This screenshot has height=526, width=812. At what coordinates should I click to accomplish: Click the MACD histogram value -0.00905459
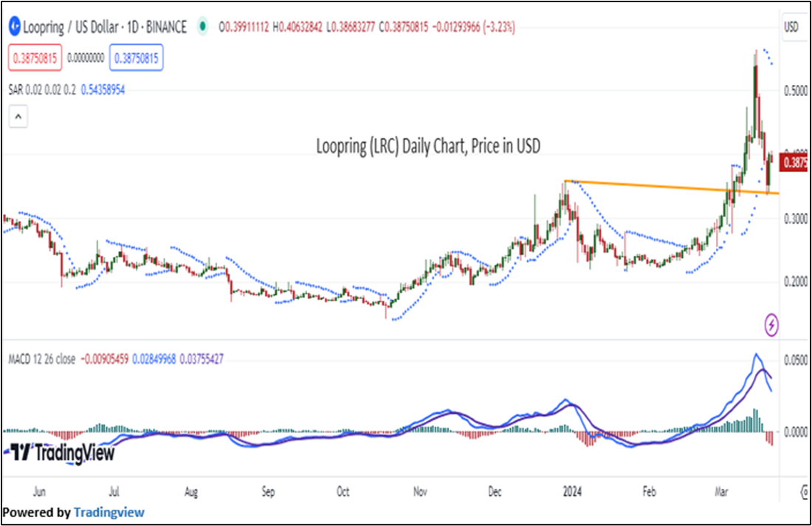pos(105,359)
